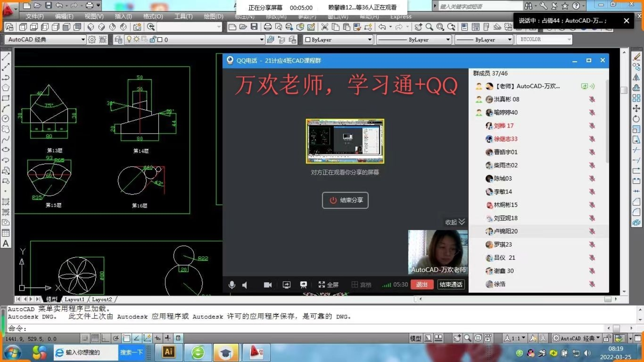
Task: Click the 结束通话 button
Action: click(451, 285)
